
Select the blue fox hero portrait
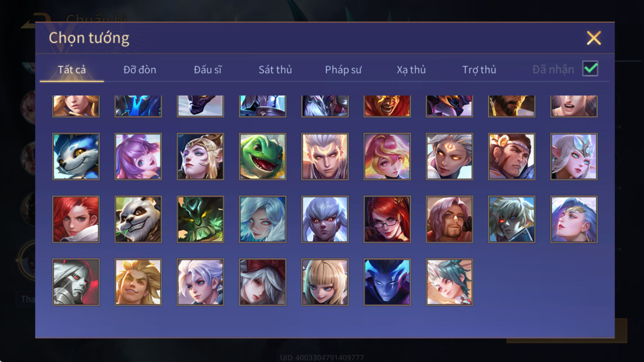click(x=76, y=156)
